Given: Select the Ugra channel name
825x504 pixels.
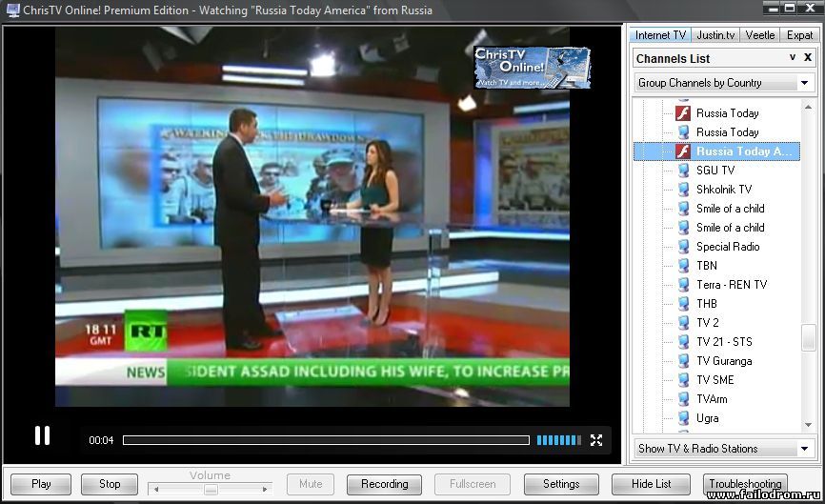Looking at the screenshot, I should click(x=707, y=417).
